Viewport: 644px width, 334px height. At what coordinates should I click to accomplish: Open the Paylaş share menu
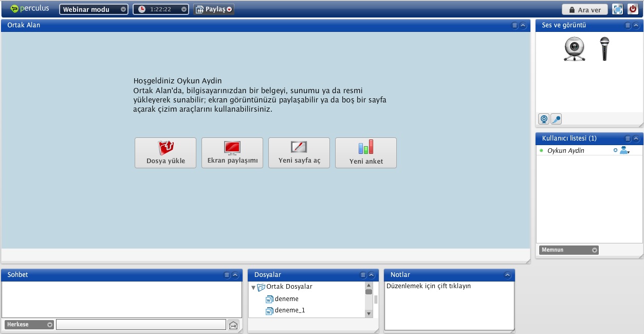(214, 9)
